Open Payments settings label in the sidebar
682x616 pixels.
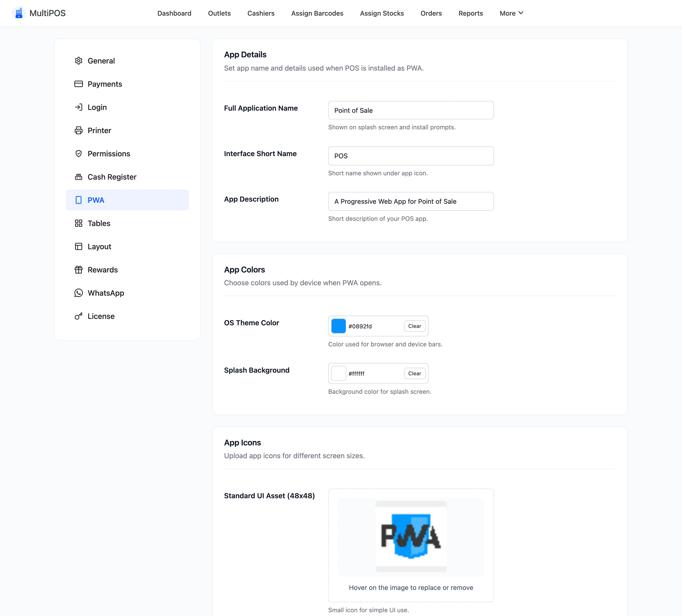(x=105, y=84)
